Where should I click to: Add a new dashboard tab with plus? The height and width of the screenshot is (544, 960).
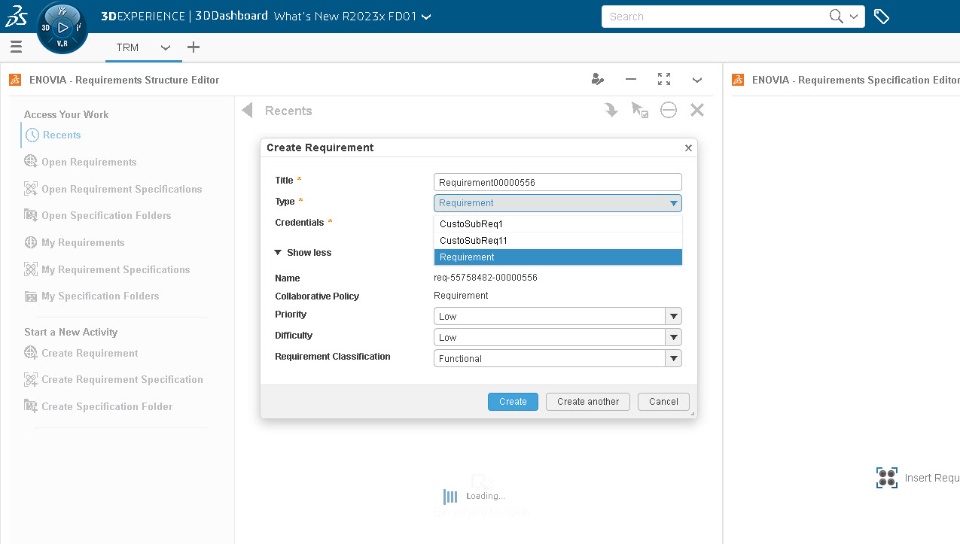point(193,47)
